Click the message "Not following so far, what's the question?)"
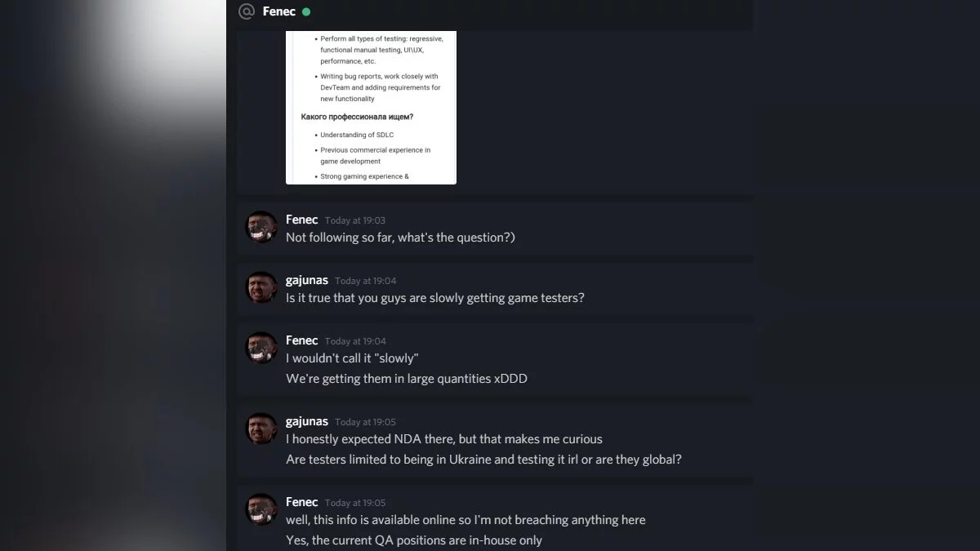This screenshot has width=980, height=551. click(x=400, y=238)
